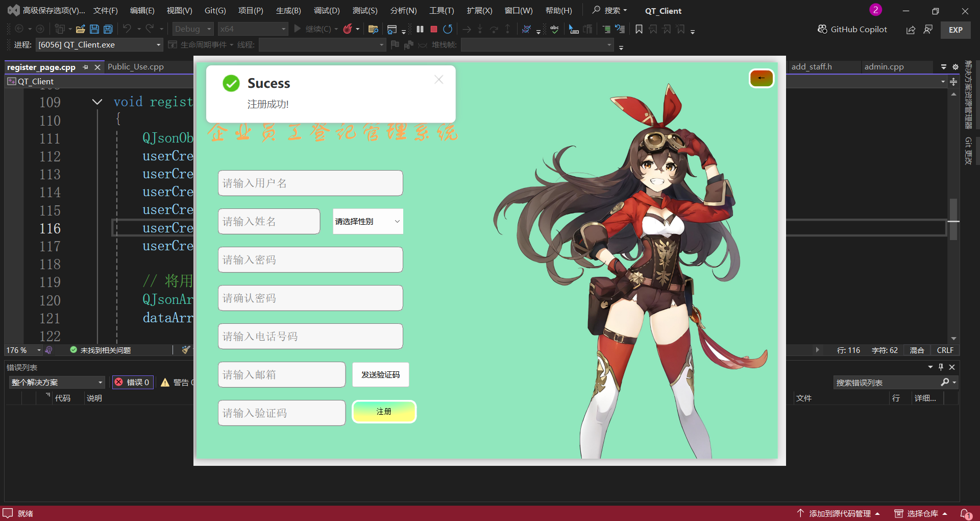Pin the register_page.cpp tab
Image resolution: width=980 pixels, height=521 pixels.
click(85, 67)
